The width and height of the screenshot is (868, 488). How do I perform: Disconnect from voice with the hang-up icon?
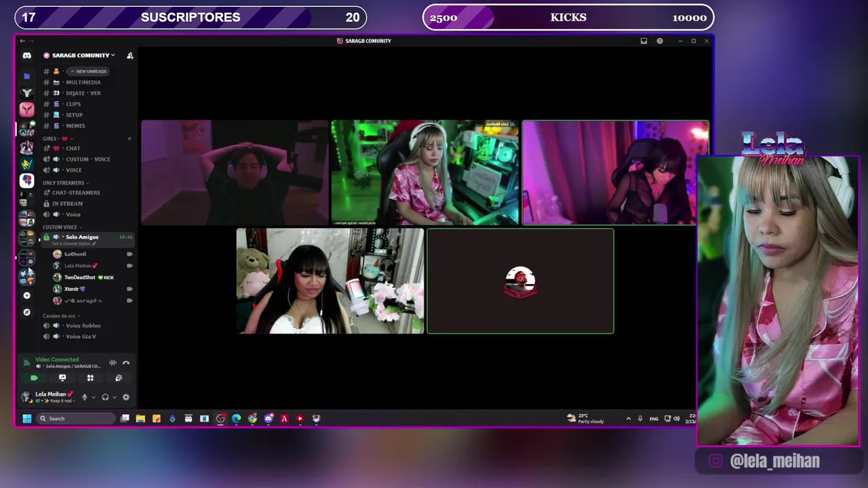pyautogui.click(x=125, y=363)
